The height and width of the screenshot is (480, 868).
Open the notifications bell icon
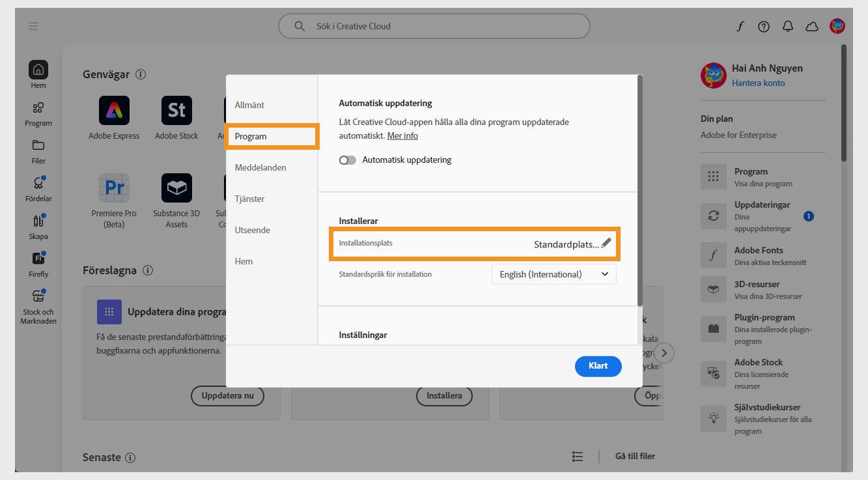coord(788,26)
